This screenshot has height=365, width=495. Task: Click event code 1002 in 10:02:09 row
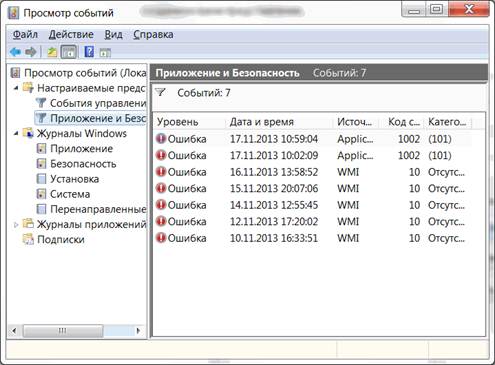point(409,155)
